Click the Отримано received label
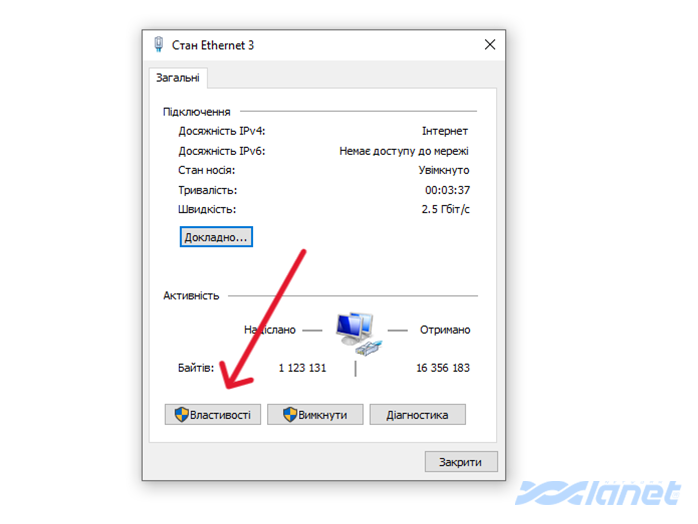 (x=445, y=330)
